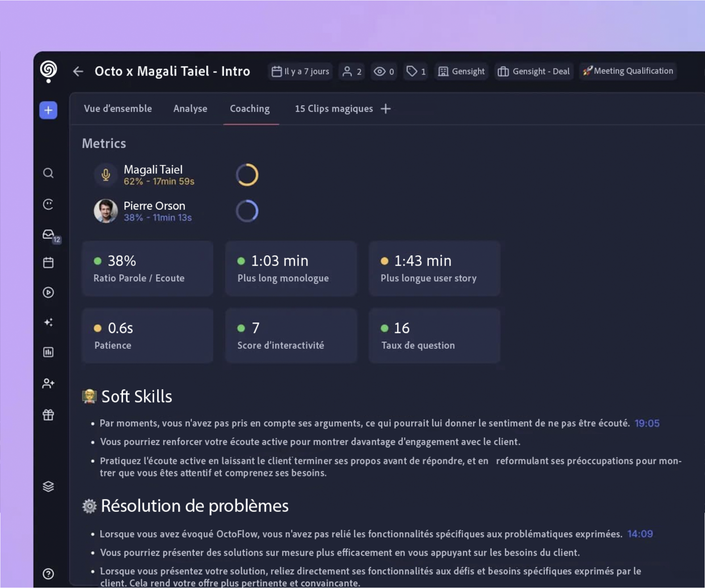Open the calendar icon in sidebar
Image resolution: width=705 pixels, height=588 pixels.
pyautogui.click(x=48, y=263)
